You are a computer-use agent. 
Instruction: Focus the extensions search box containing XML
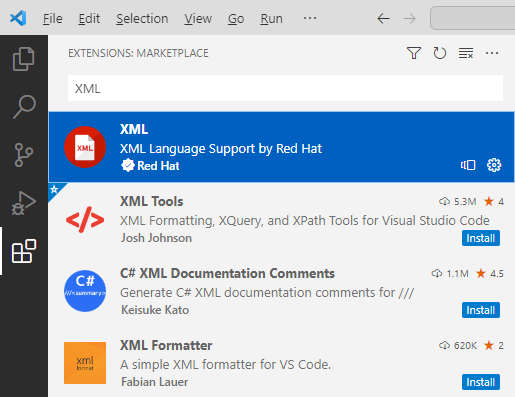coord(285,88)
